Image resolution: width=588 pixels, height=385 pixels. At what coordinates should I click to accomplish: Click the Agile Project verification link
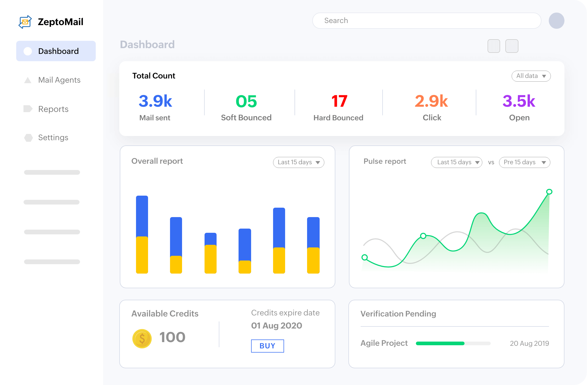coord(384,343)
